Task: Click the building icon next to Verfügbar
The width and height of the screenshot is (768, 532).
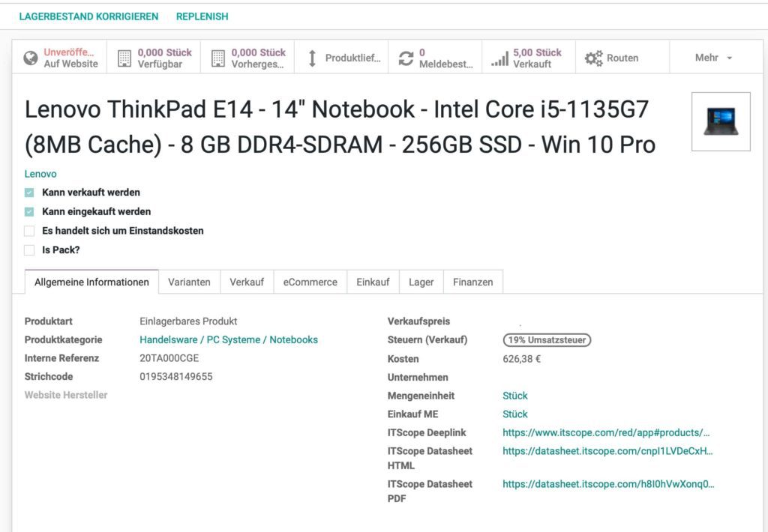Action: [x=124, y=58]
